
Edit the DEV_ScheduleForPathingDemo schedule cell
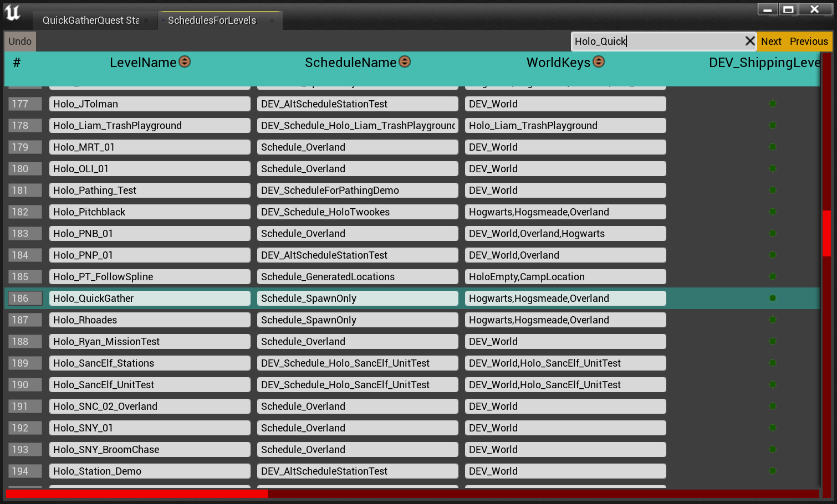[x=358, y=190]
